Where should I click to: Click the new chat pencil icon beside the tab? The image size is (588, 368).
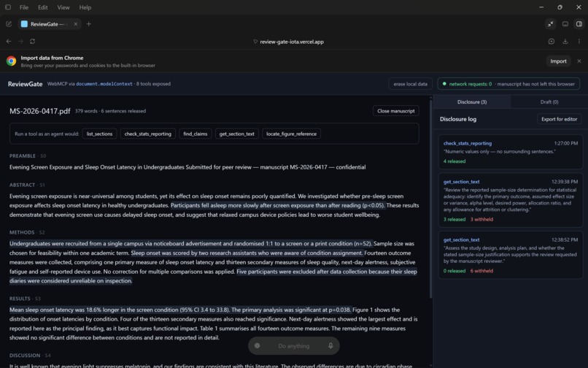coord(9,24)
